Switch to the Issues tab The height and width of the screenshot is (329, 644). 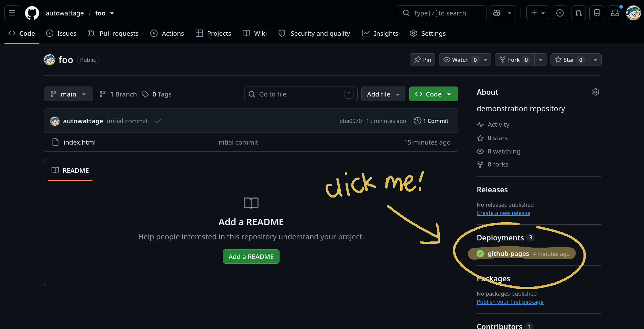pyautogui.click(x=61, y=33)
